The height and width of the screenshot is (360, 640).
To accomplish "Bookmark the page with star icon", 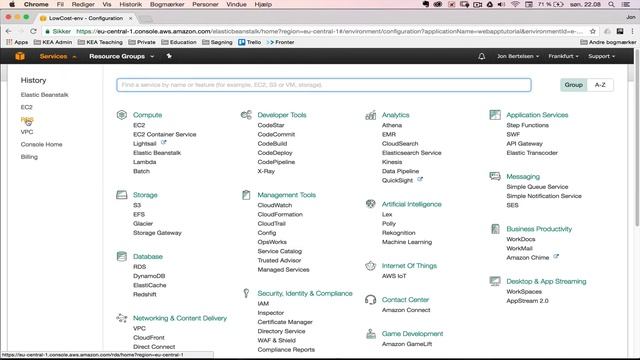I will point(593,31).
